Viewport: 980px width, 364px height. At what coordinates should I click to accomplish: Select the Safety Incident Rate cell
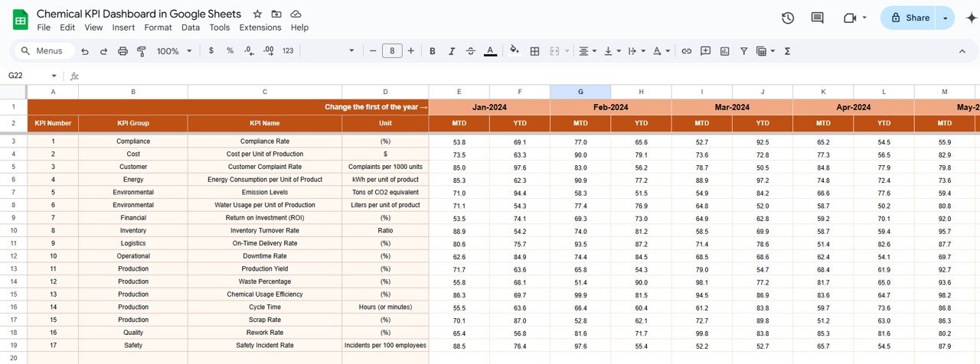tap(265, 346)
